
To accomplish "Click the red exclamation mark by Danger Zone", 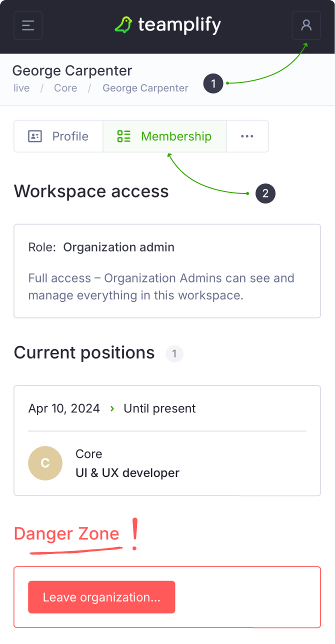I will tap(134, 534).
